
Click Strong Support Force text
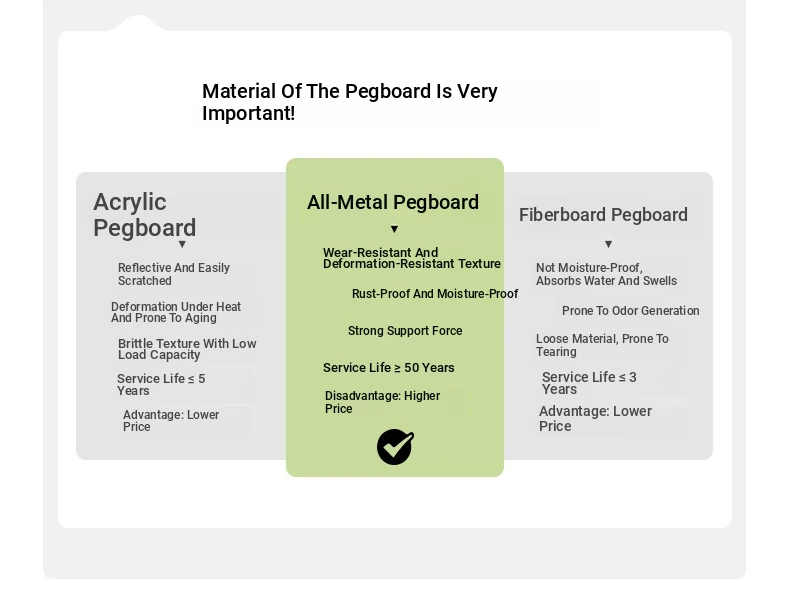(x=405, y=331)
